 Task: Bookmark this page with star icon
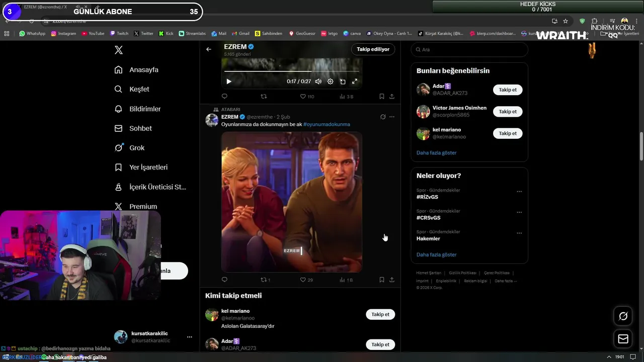click(566, 21)
